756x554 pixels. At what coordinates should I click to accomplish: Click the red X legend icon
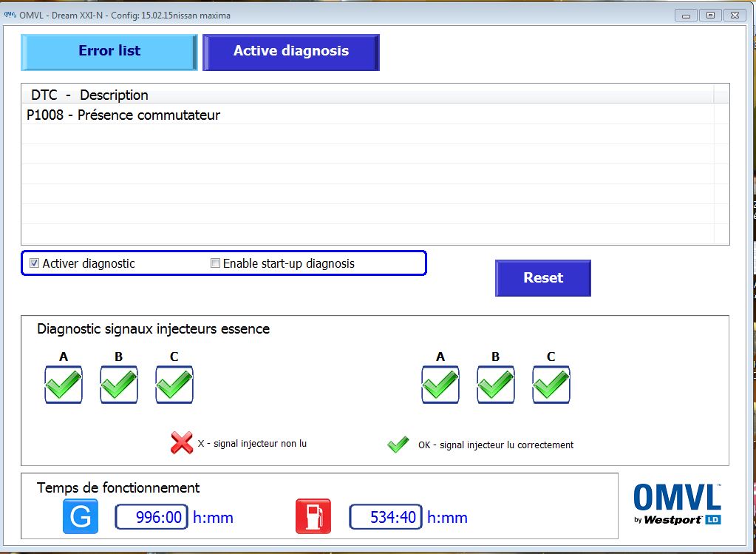click(x=182, y=443)
